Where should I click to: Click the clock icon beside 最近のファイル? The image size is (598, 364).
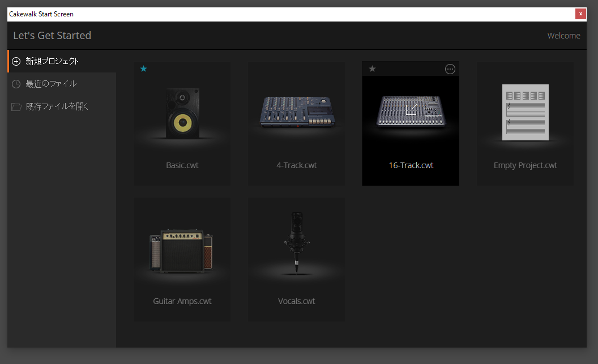[16, 84]
